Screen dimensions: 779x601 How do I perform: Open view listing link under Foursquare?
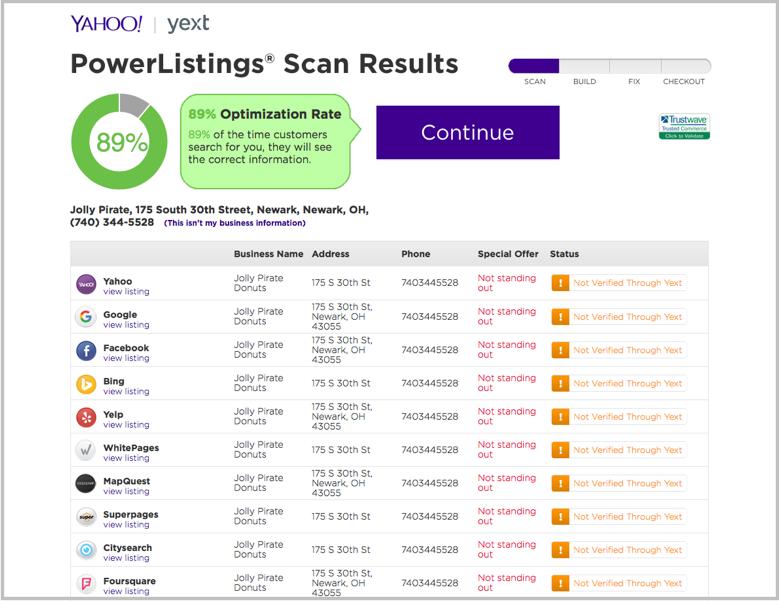(126, 591)
